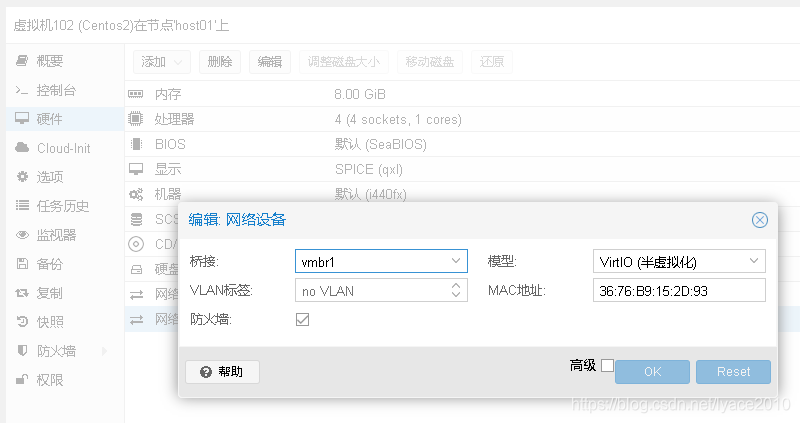Click the shield icon beside 防火墙
Image resolution: width=800 pixels, height=423 pixels.
(x=22, y=351)
